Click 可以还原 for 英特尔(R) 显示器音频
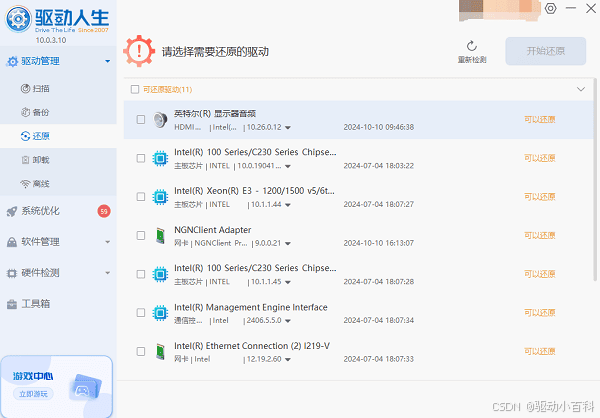600x418 pixels. point(540,120)
